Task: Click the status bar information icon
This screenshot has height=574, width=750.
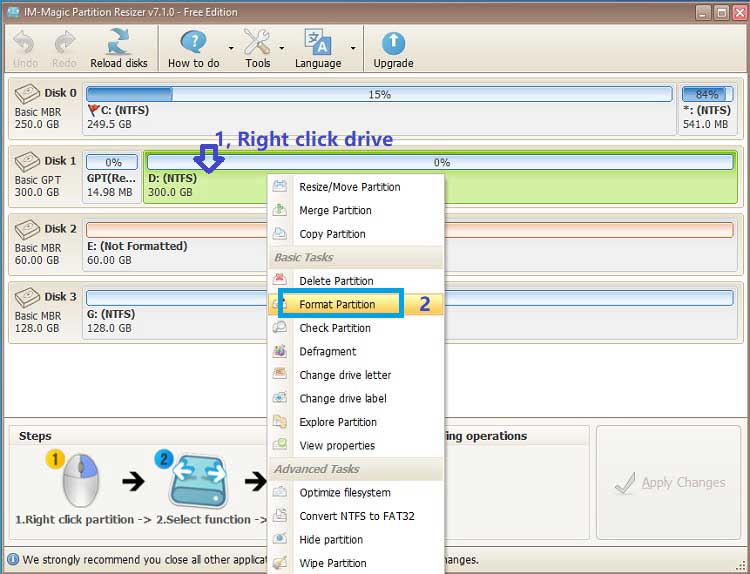Action: (13, 559)
